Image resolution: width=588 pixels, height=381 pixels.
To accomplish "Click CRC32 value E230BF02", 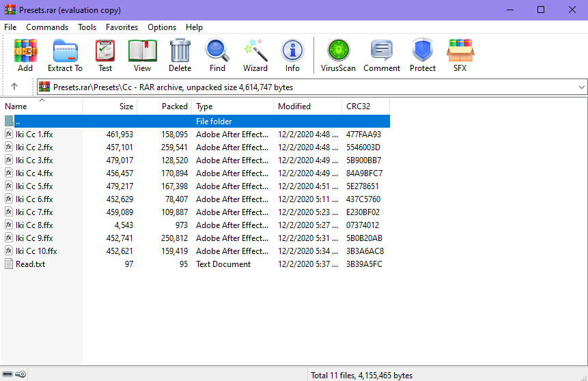I will [x=363, y=212].
